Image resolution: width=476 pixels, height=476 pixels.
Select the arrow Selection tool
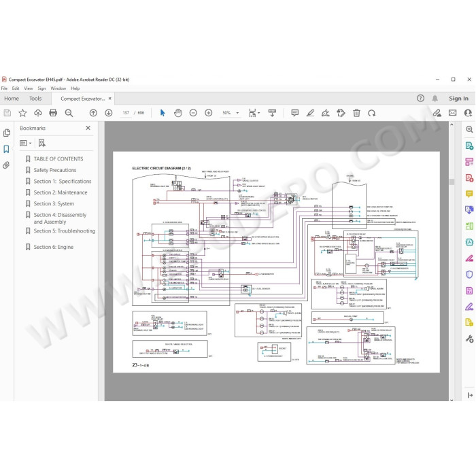[163, 113]
